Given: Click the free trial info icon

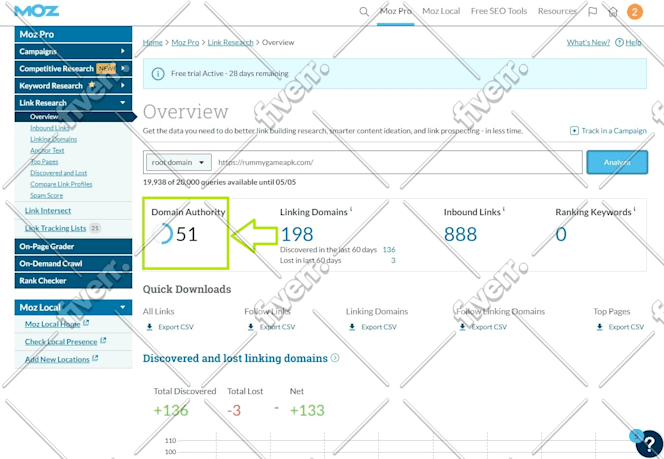Looking at the screenshot, I should pos(158,74).
